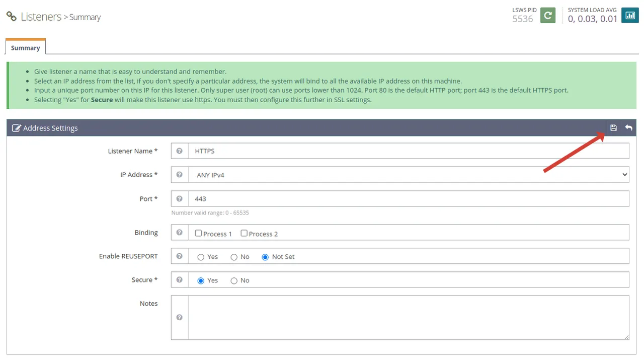Select Not Set for Enable REUSEPORT
644x361 pixels.
point(265,257)
